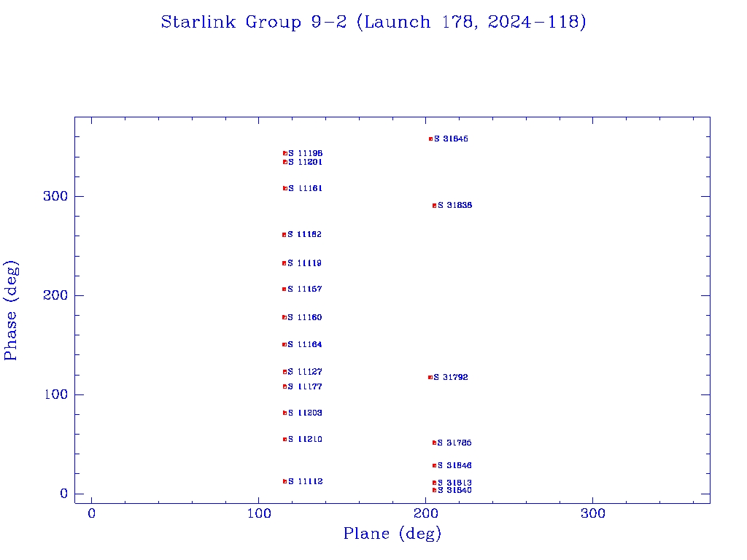Click the red marker beside S 11112
This screenshot has width=747, height=560.
(285, 481)
